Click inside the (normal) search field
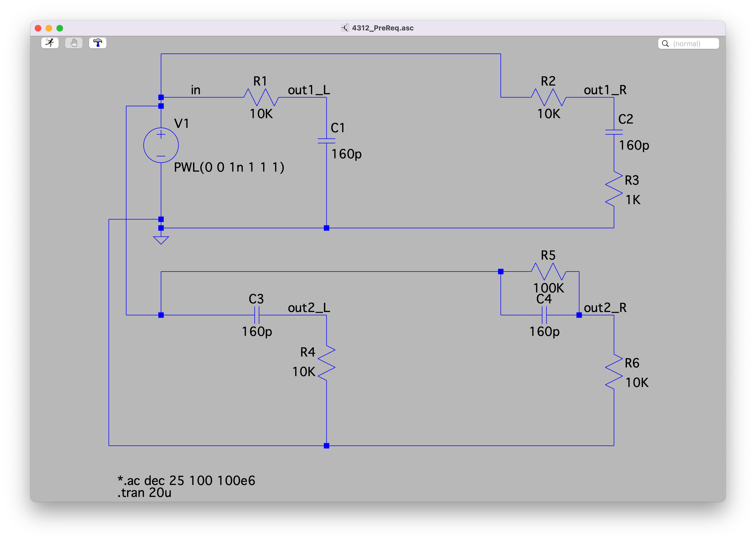Viewport: 756px width, 542px height. click(688, 44)
